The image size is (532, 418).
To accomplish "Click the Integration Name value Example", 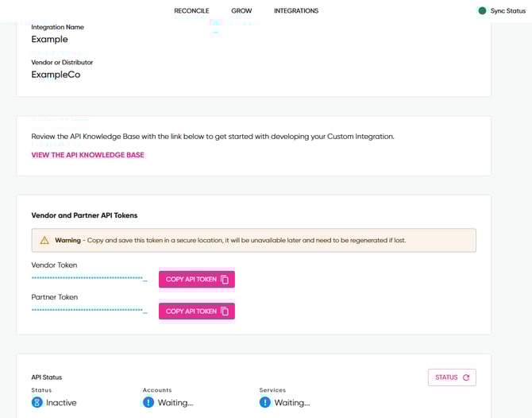I will coord(49,40).
